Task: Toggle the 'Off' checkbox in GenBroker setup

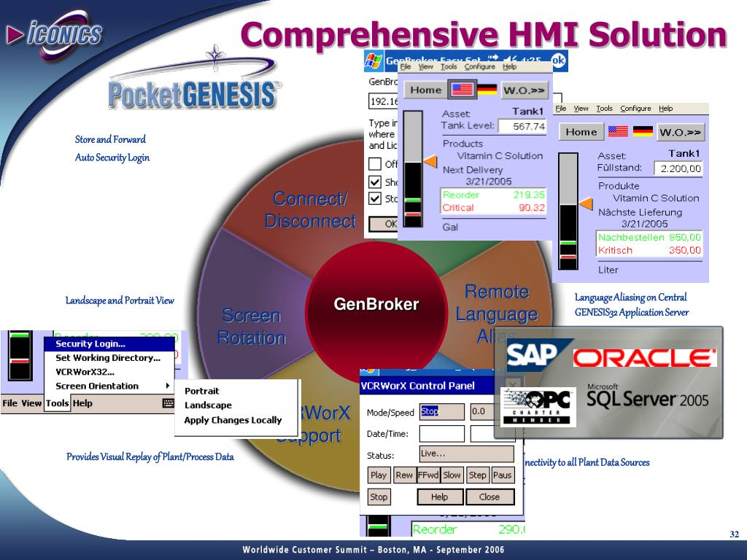Action: point(375,164)
